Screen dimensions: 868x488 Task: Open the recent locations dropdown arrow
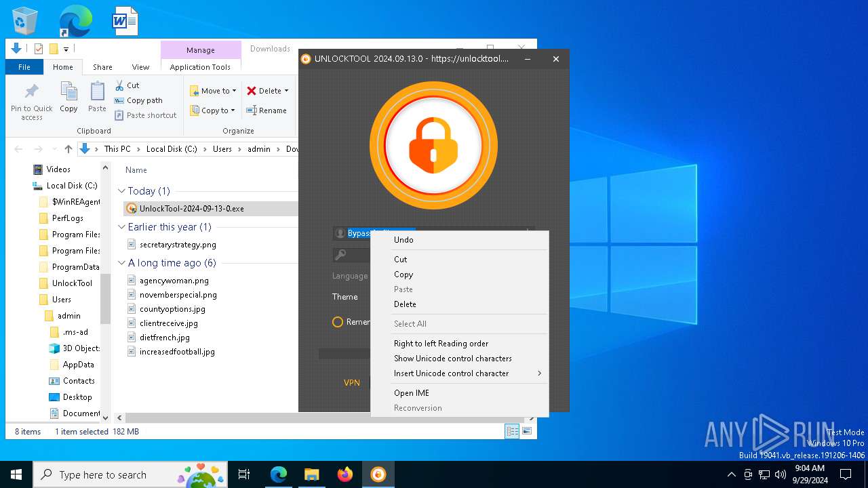[x=53, y=149]
